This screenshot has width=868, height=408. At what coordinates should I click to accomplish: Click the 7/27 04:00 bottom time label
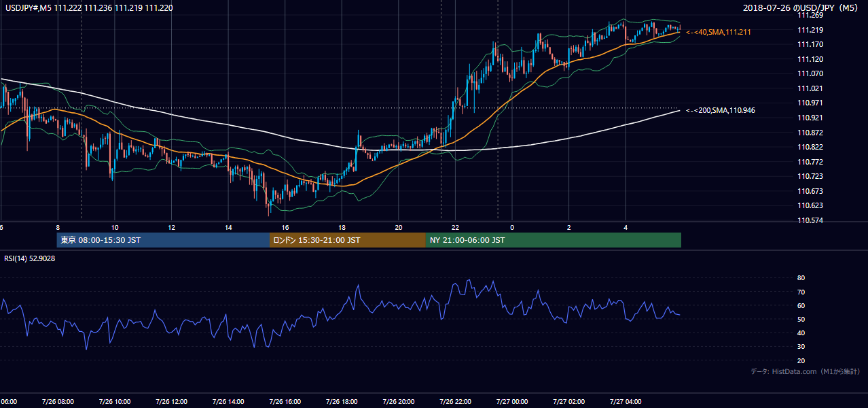tap(626, 401)
